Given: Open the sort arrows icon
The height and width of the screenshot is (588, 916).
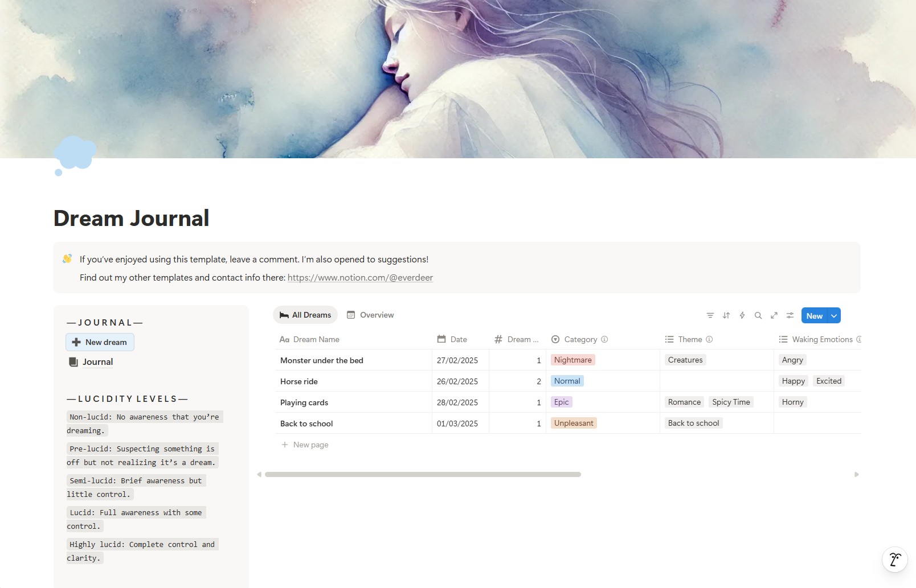Looking at the screenshot, I should click(x=726, y=315).
